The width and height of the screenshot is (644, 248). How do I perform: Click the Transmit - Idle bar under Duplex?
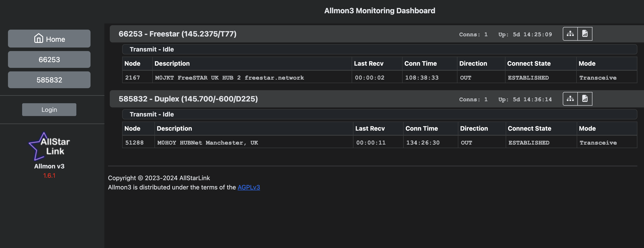(x=152, y=114)
